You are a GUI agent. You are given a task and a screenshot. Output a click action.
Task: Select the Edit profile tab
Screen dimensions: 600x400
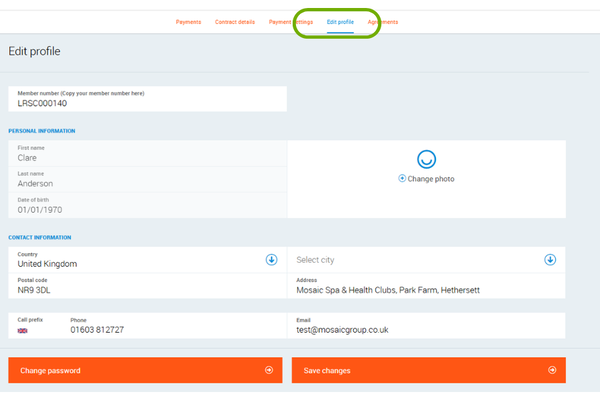pos(340,22)
